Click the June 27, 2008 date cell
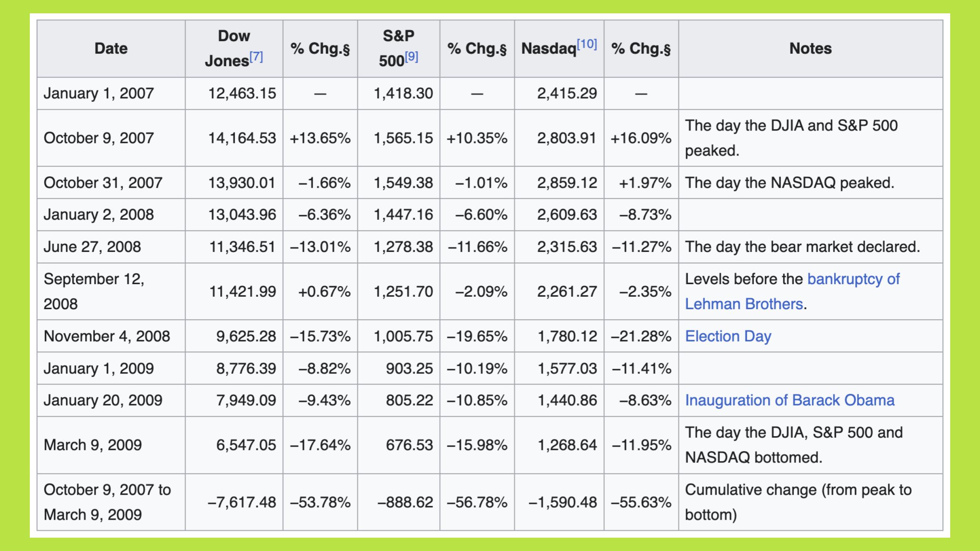 coord(92,247)
